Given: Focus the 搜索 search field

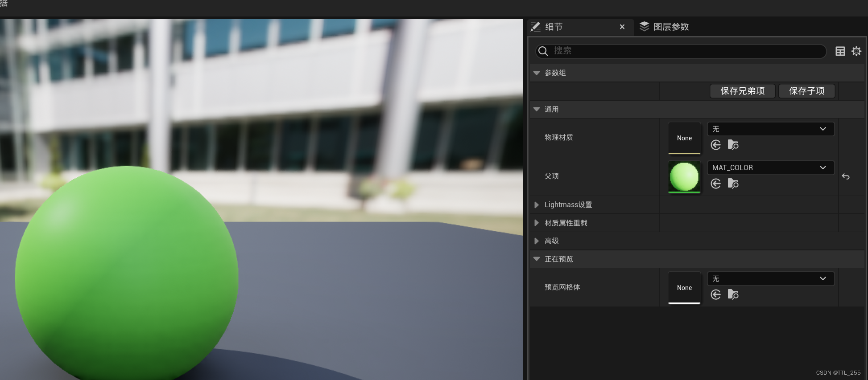Looking at the screenshot, I should 681,51.
